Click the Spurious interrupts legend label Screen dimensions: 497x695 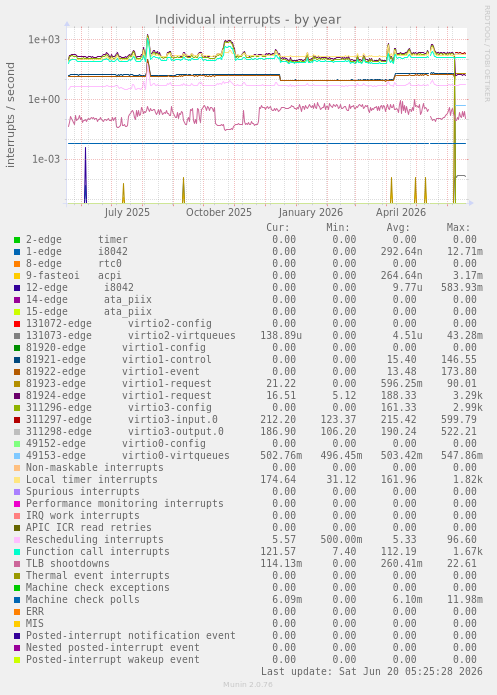pos(83,491)
